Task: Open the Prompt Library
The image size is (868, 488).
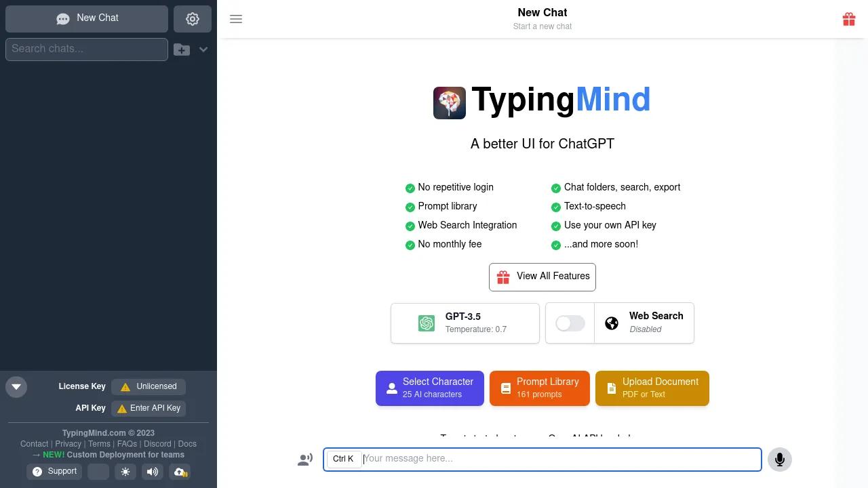Action: pos(540,388)
